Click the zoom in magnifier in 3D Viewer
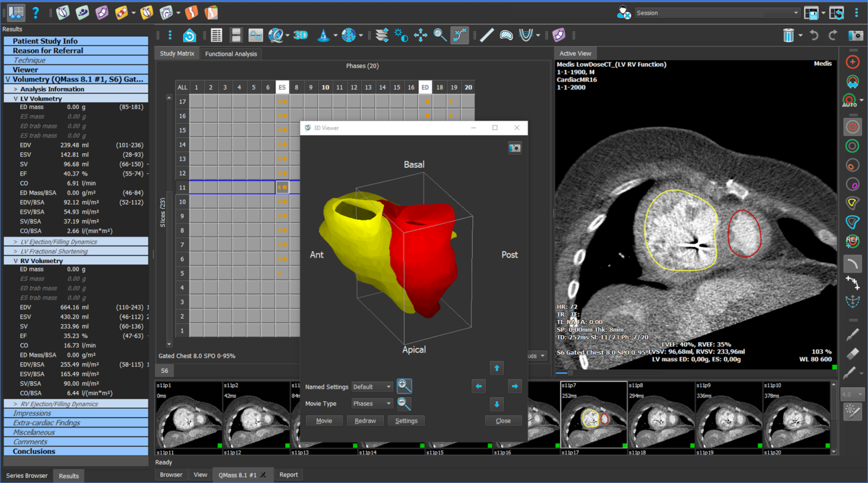The width and height of the screenshot is (868, 483). pos(403,386)
